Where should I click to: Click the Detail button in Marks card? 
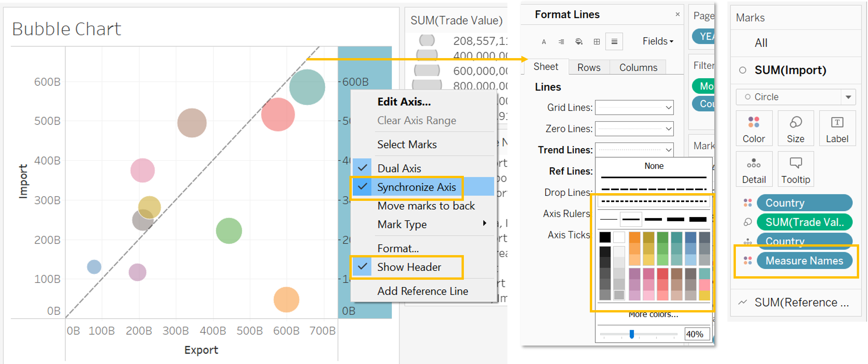[754, 169]
